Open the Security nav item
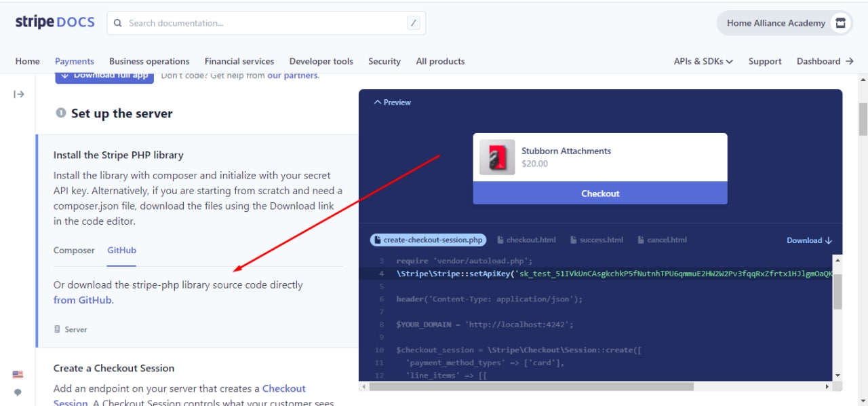The width and height of the screenshot is (868, 406). [384, 61]
